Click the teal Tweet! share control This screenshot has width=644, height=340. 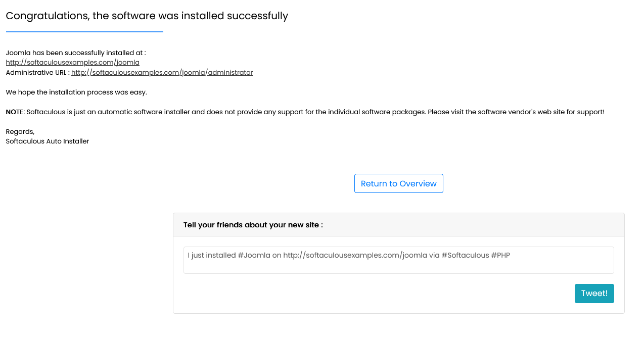(594, 293)
